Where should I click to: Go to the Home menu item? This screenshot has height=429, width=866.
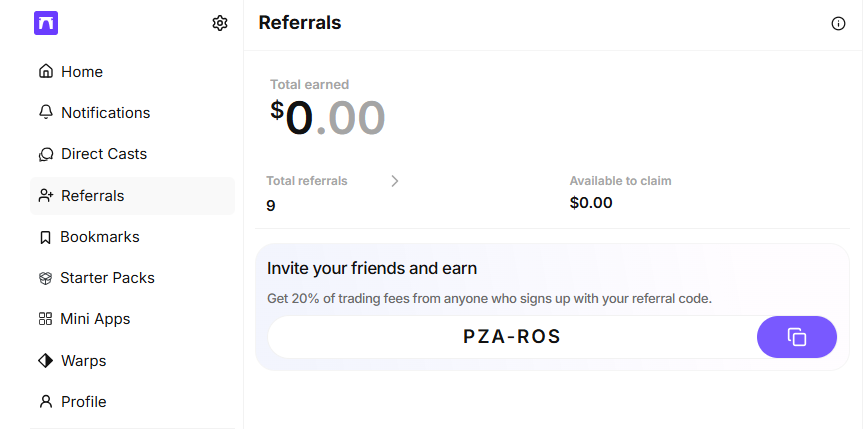point(82,72)
